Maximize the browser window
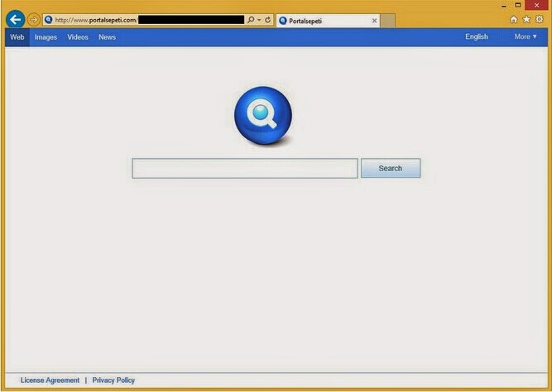Screen dimensions: 552x392 (x=518, y=5)
